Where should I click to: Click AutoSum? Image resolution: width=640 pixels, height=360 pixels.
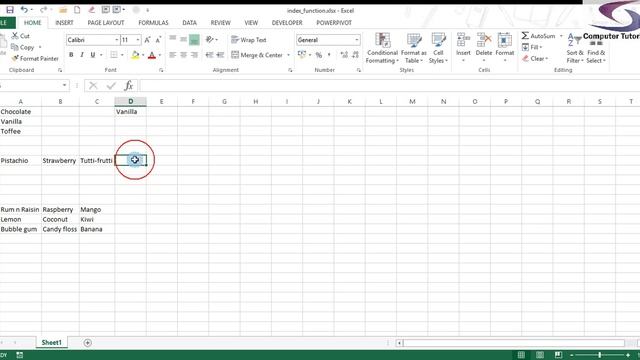539,36
